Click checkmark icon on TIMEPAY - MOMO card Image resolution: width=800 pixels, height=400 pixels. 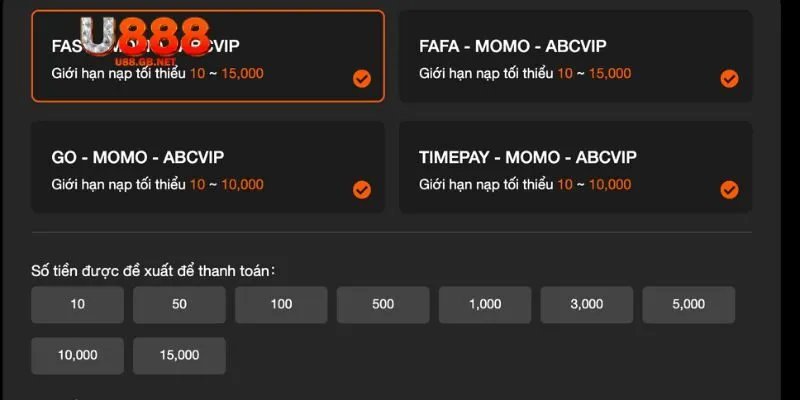pyautogui.click(x=729, y=190)
